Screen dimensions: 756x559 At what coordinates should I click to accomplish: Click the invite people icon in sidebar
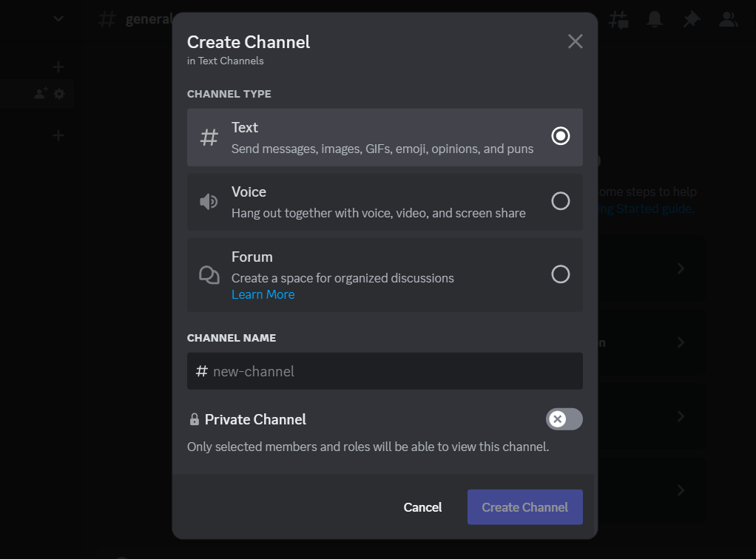coord(40,94)
